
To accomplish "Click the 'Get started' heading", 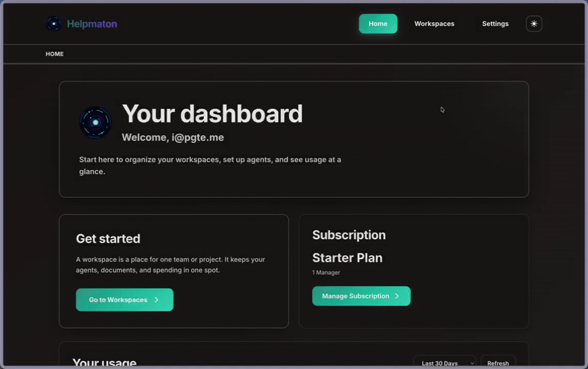I will point(108,239).
